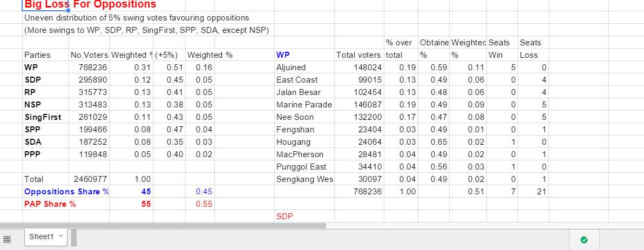Select the bold blue '45' cell
The height and width of the screenshot is (250, 644).
point(131,191)
